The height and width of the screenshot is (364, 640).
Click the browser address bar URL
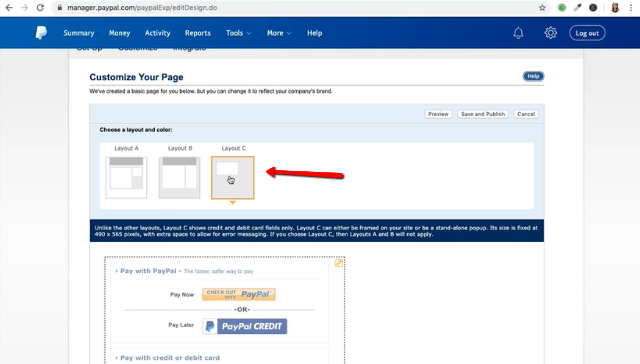(142, 8)
